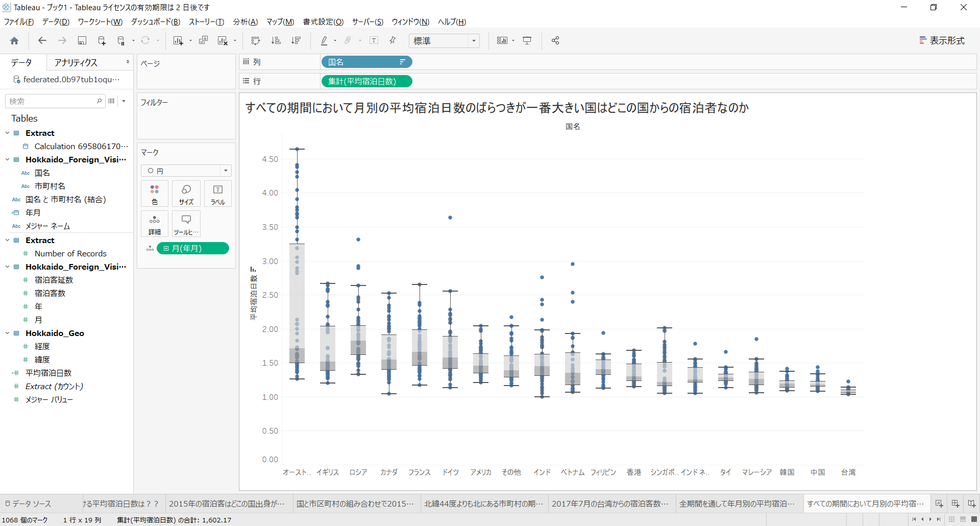Pause auto updates toolbar icon
Image resolution: width=980 pixels, height=526 pixels.
click(121, 41)
